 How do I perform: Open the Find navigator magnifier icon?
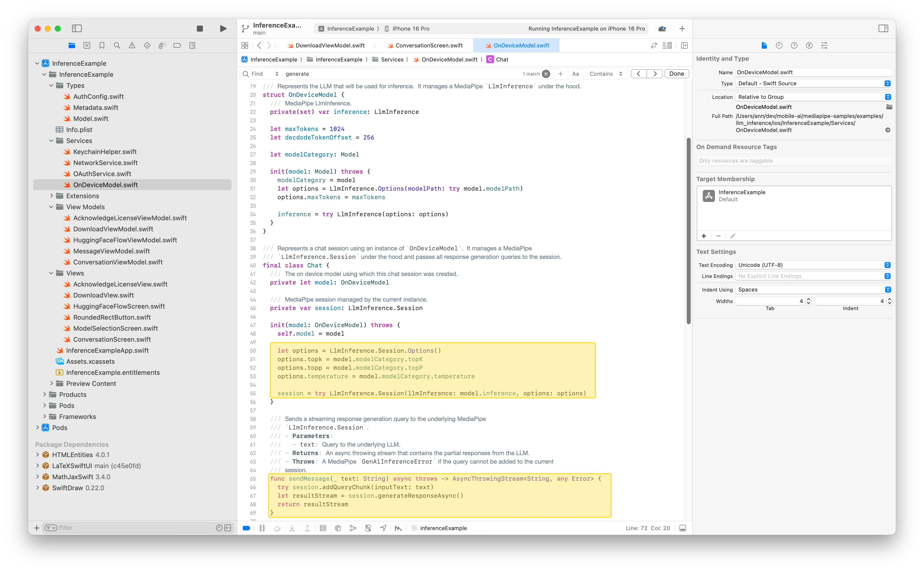click(117, 45)
